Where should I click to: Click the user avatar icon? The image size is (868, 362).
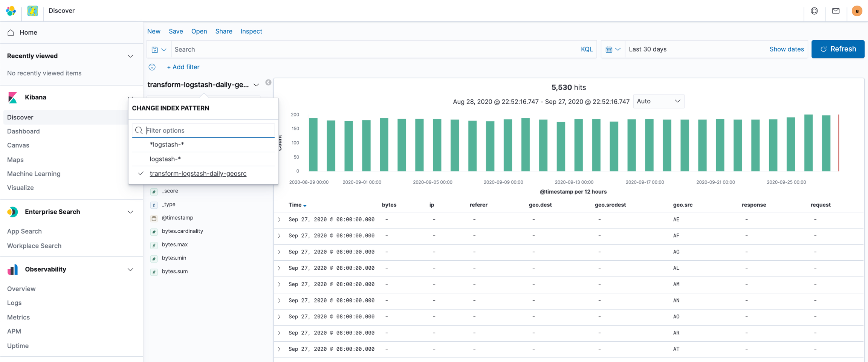coord(857,11)
